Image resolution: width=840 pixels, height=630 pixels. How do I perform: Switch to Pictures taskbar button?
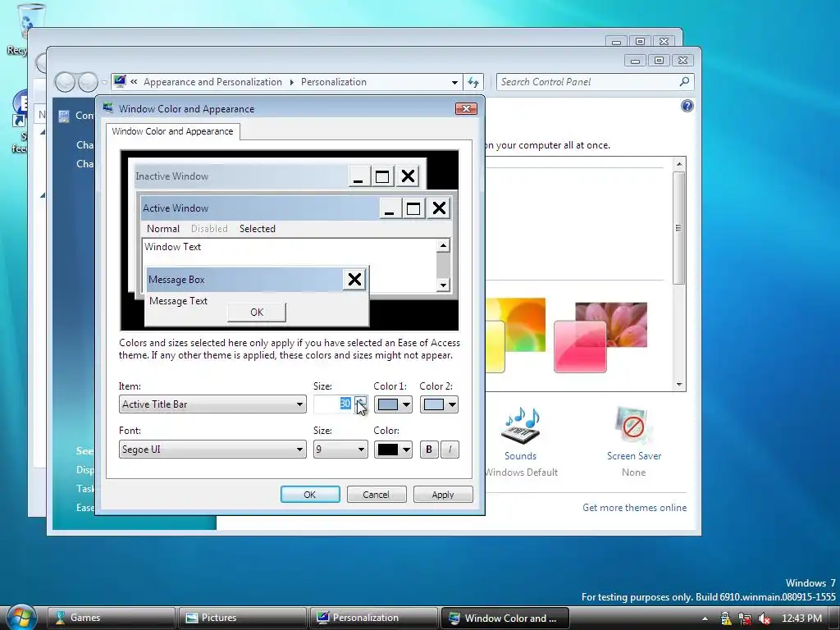pos(242,618)
